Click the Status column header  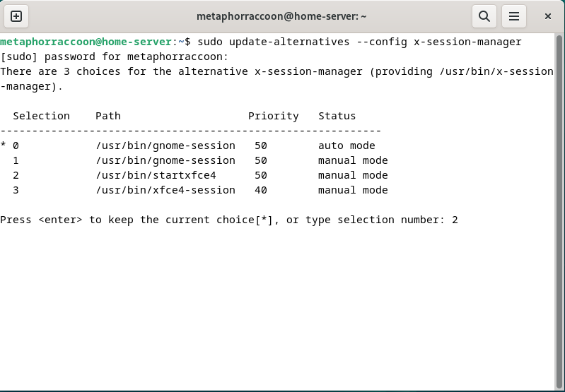click(337, 116)
